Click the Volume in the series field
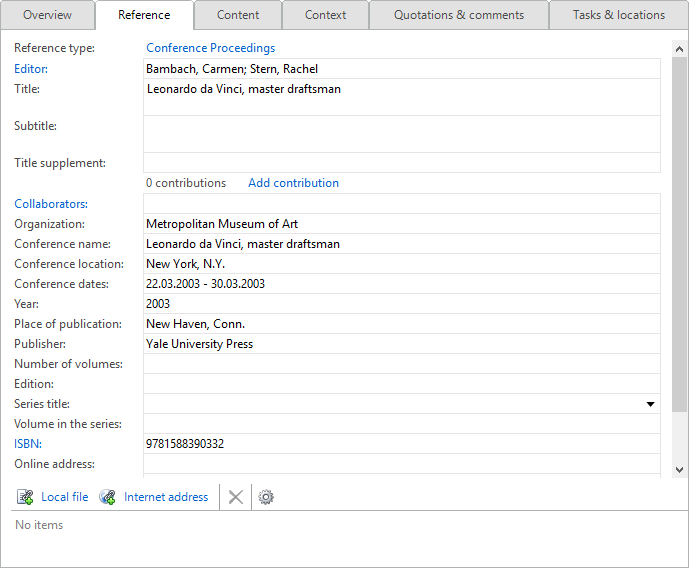 click(402, 424)
